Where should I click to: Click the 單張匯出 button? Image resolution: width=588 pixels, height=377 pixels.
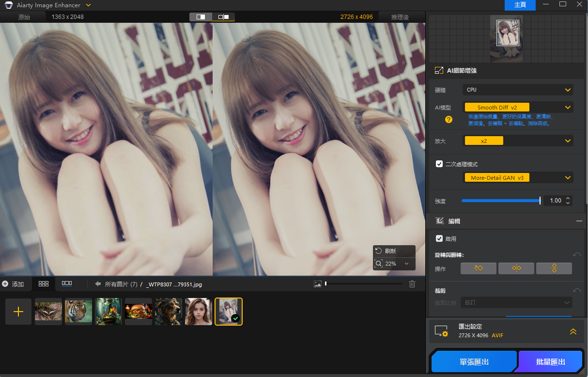tap(474, 362)
